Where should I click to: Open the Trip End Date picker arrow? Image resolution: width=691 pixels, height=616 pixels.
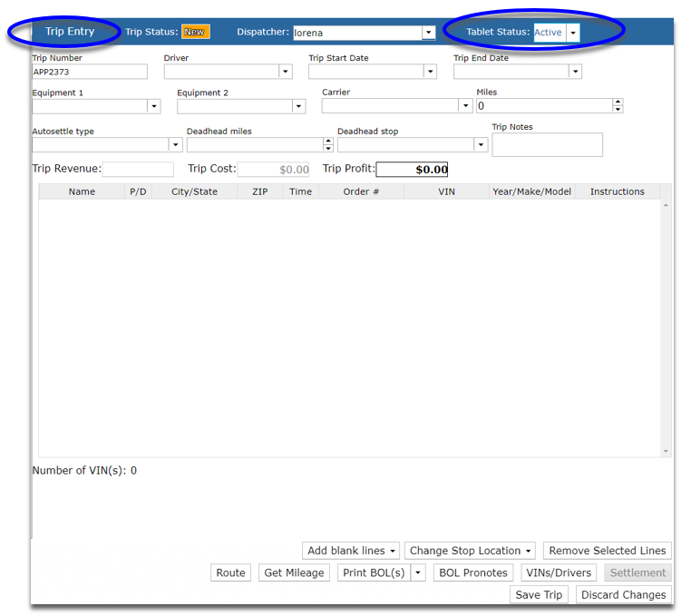coord(575,72)
